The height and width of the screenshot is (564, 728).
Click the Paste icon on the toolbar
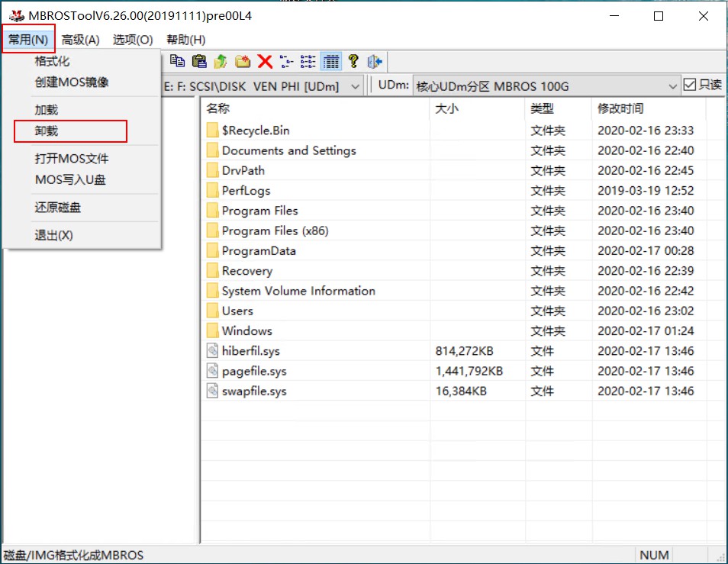coord(200,61)
